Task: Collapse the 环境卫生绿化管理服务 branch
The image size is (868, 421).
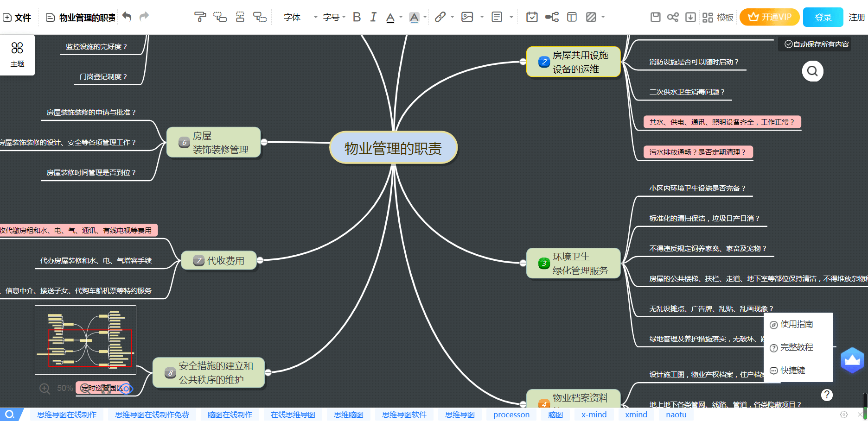Action: coord(523,263)
